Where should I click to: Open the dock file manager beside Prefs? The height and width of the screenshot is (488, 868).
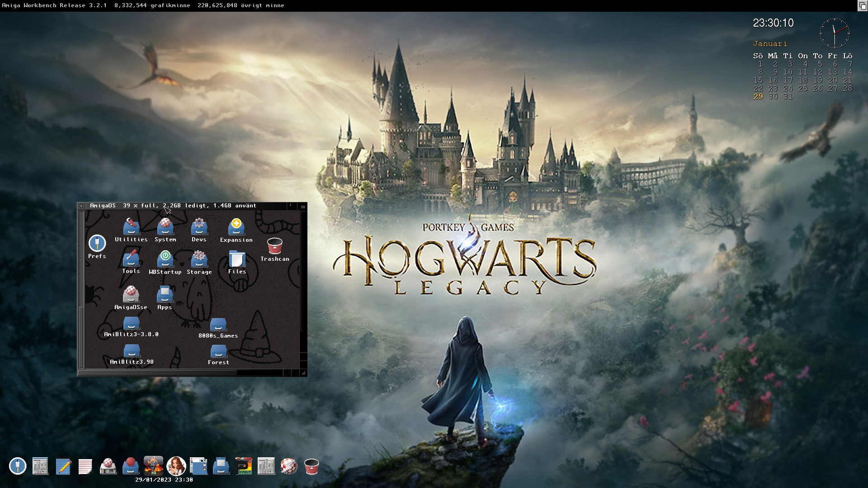[40, 466]
